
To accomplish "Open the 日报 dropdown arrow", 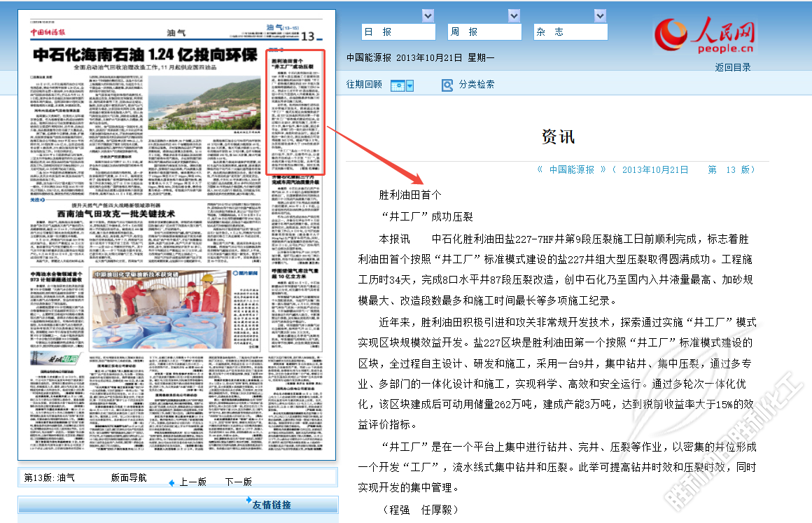I will 428,16.
